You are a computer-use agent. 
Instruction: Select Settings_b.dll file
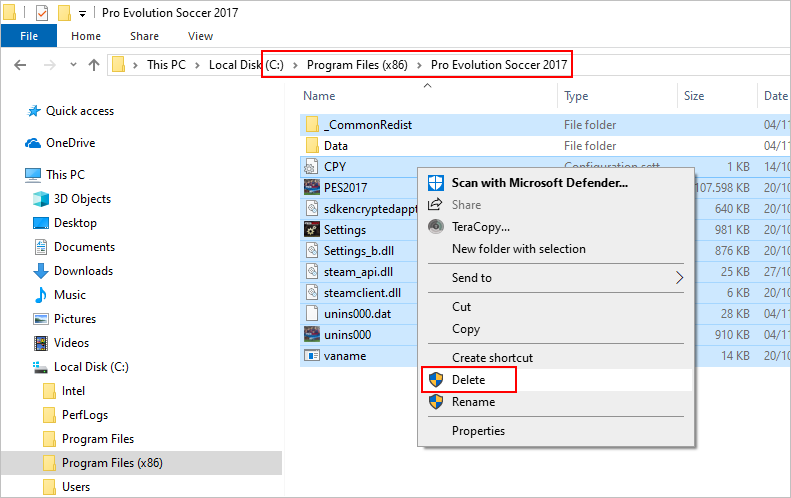[x=359, y=251]
